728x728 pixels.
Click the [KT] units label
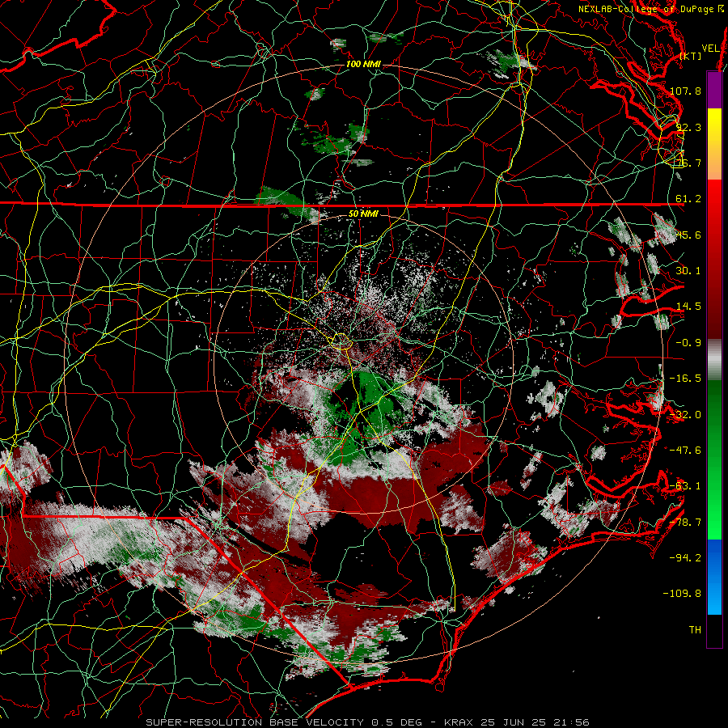[691, 56]
